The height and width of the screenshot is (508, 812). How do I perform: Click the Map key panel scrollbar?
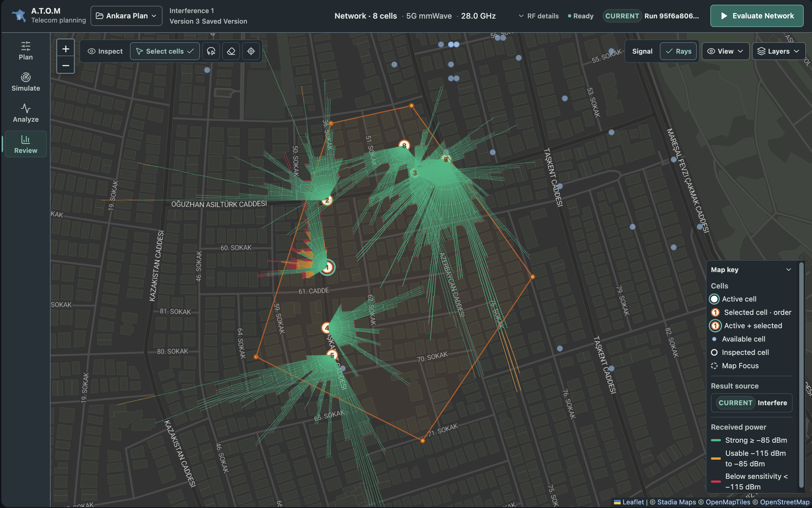click(801, 375)
